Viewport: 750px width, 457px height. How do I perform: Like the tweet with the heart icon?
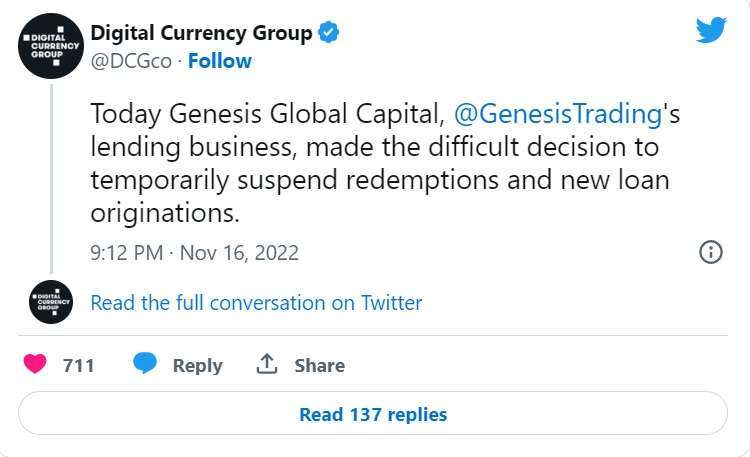(35, 365)
